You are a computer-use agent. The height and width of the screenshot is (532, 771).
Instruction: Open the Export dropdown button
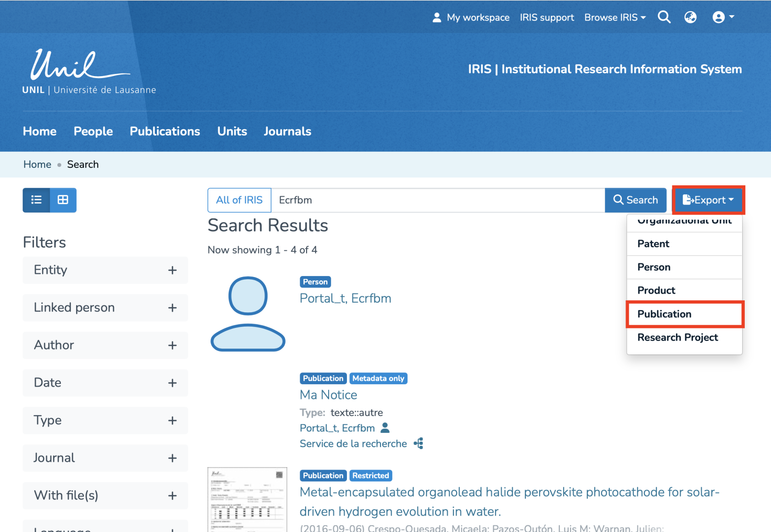click(x=708, y=200)
